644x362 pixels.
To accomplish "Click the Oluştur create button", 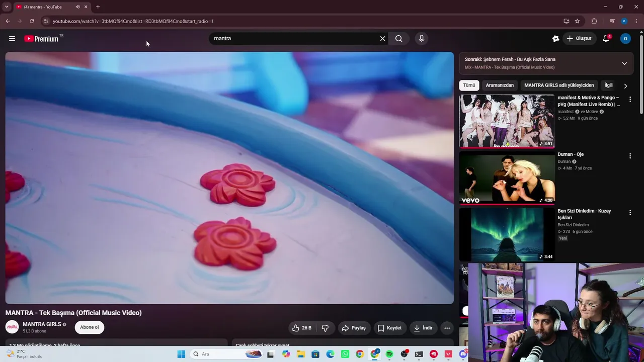I will (x=579, y=39).
